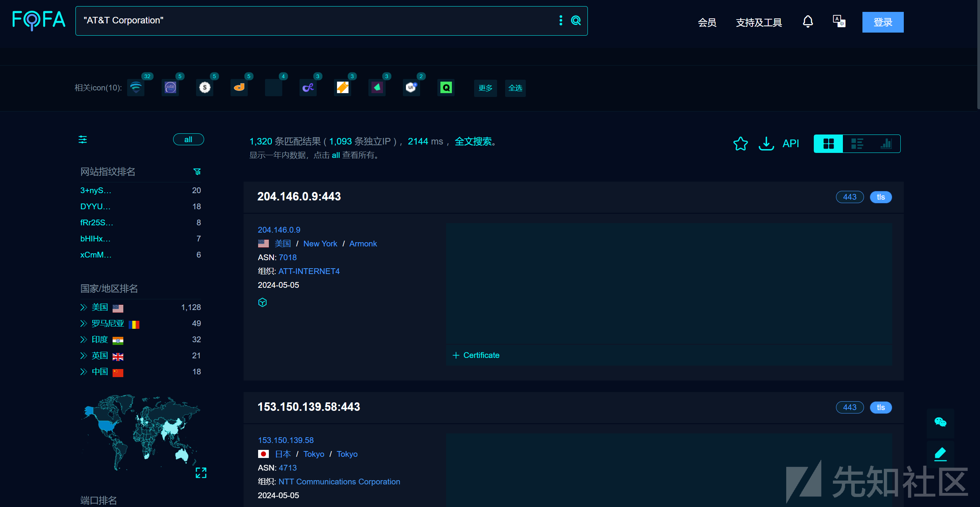Switch to statistics chart view
Viewport: 980px width, 507px height.
pyautogui.click(x=886, y=144)
